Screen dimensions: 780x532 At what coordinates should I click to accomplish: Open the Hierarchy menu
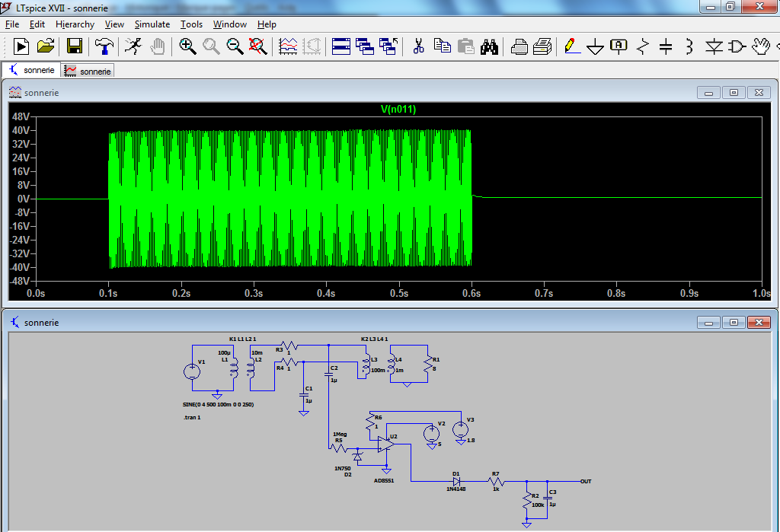click(x=75, y=24)
